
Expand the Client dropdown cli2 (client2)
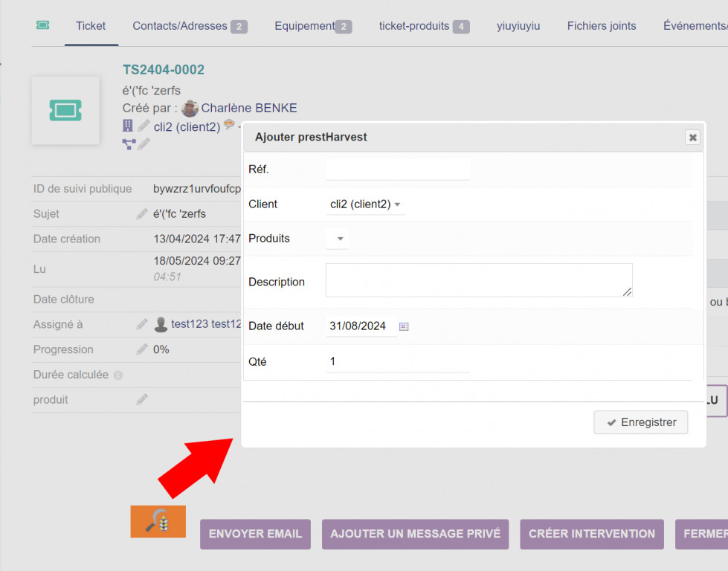coord(365,204)
